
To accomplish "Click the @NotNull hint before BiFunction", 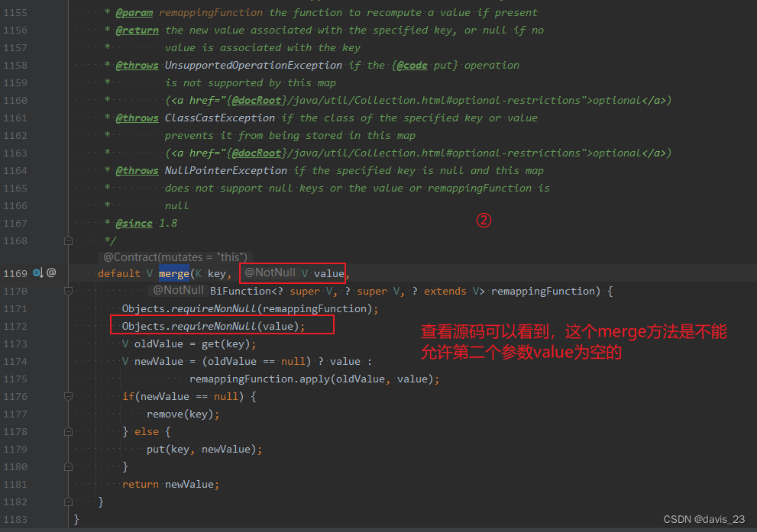I will coord(178,290).
